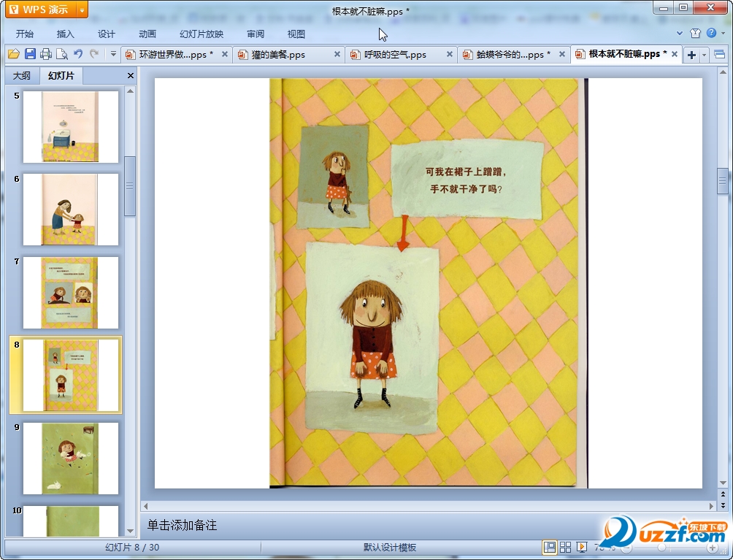Click main editor vertical scroll down arrow
This screenshot has height=560, width=733.
point(723,483)
